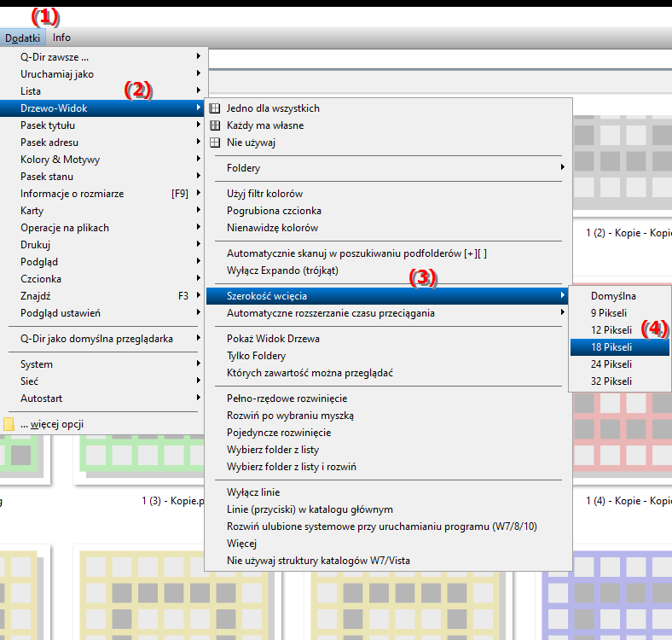Click the 'Nie używaj' layout icon
Image resolution: width=672 pixels, height=640 pixels.
point(214,143)
